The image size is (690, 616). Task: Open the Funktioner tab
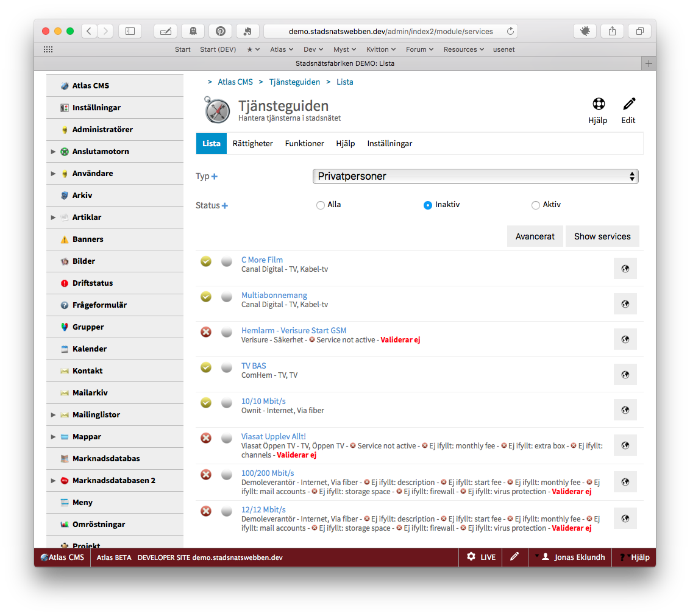[304, 144]
